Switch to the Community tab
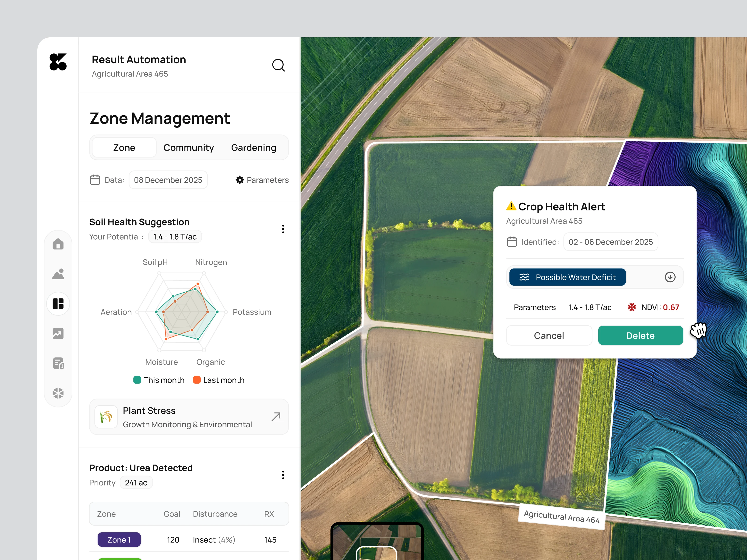Screen dimensions: 747x560 click(x=188, y=147)
